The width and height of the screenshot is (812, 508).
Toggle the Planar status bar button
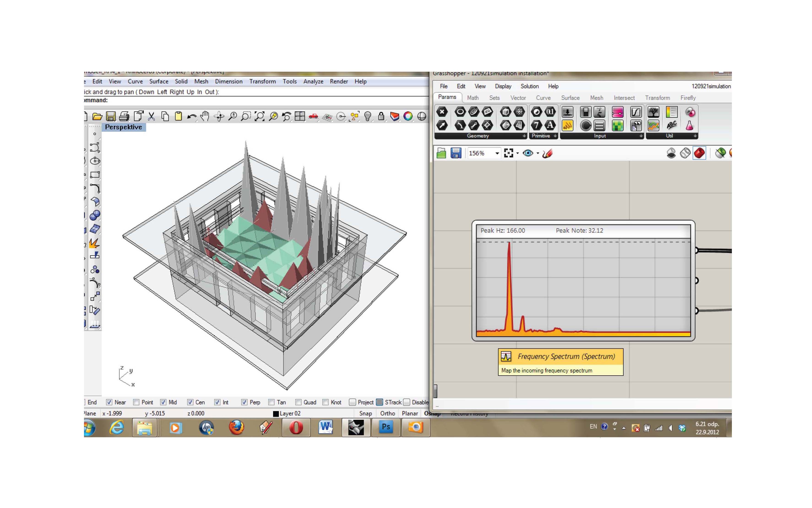pyautogui.click(x=410, y=414)
